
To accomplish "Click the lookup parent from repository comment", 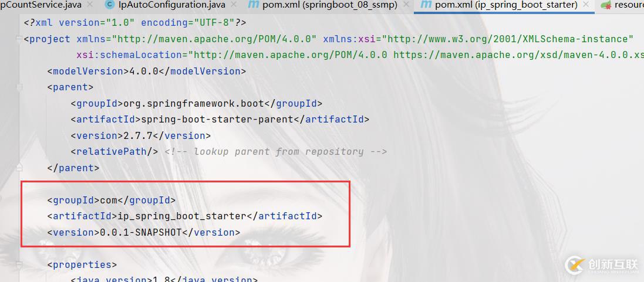I will pyautogui.click(x=276, y=152).
